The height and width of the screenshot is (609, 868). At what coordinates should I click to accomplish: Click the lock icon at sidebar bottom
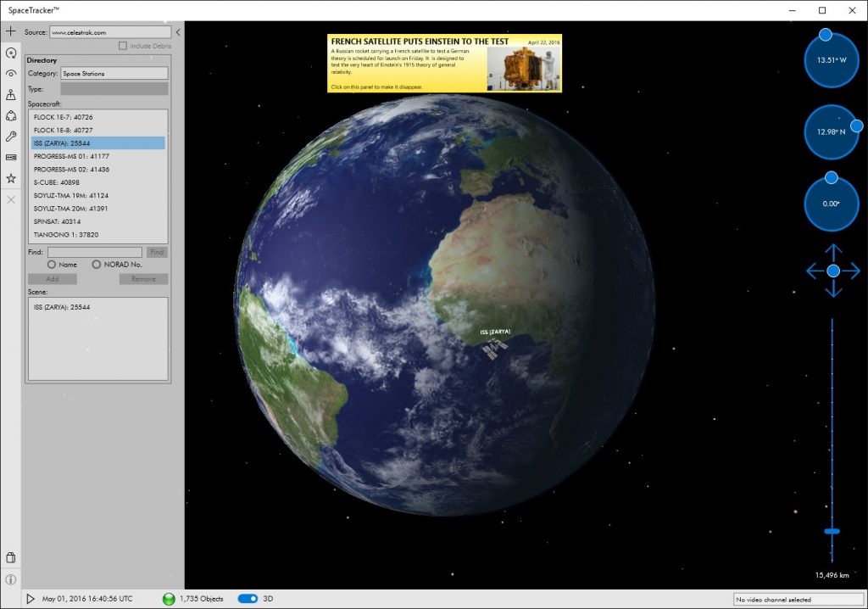(10, 557)
